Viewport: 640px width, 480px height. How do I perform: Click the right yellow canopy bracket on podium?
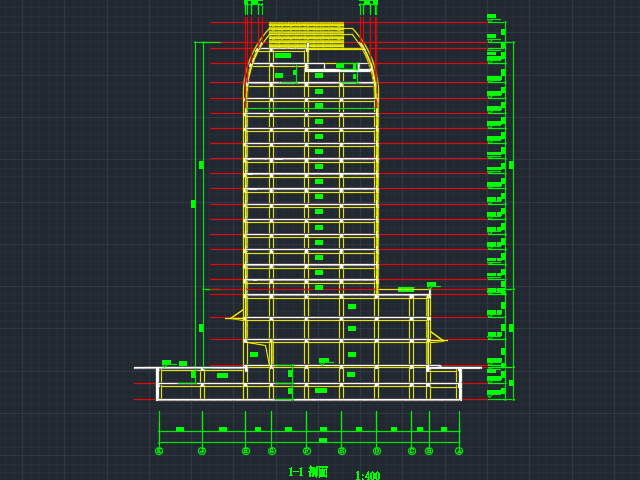pyautogui.click(x=437, y=337)
